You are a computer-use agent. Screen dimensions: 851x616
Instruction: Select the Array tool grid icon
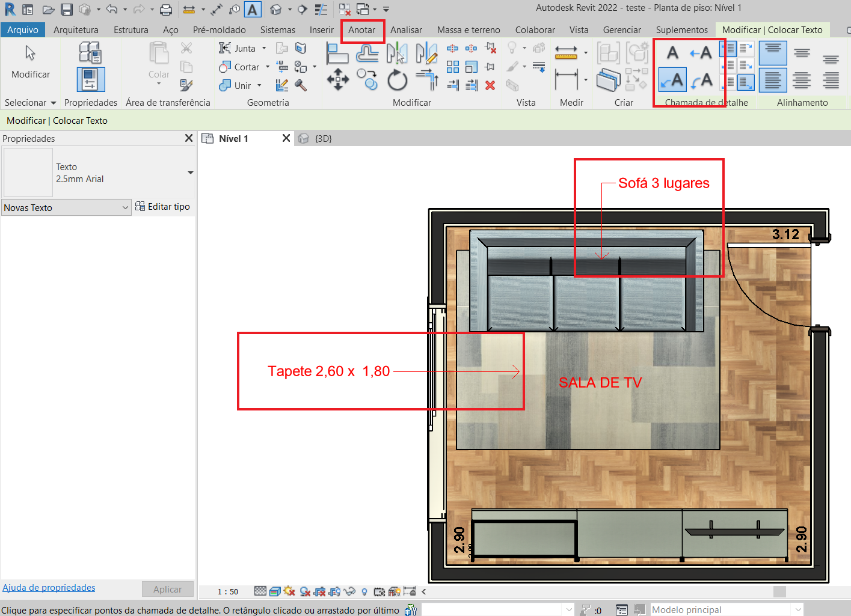pos(453,67)
